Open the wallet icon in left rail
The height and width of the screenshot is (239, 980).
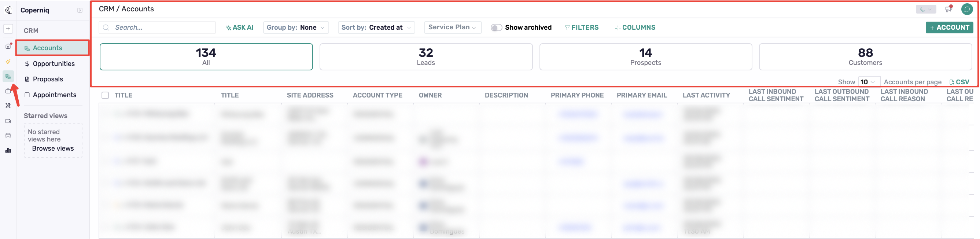(8, 121)
